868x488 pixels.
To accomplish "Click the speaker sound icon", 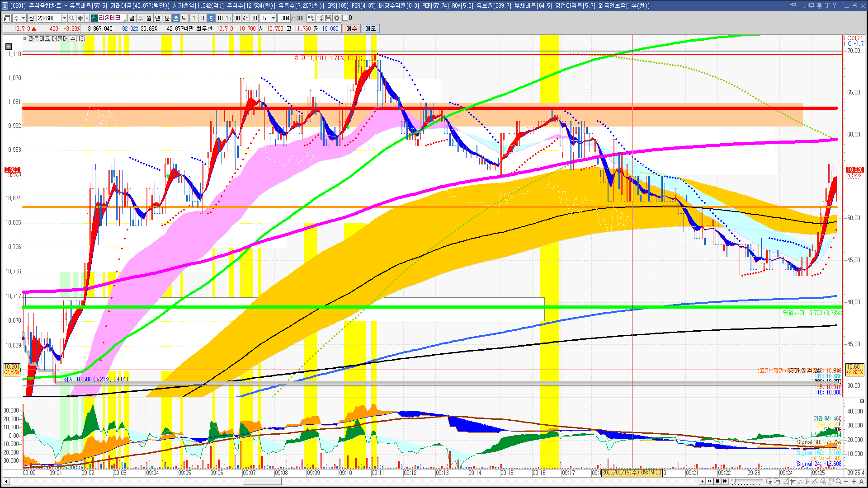I will click(80, 18).
